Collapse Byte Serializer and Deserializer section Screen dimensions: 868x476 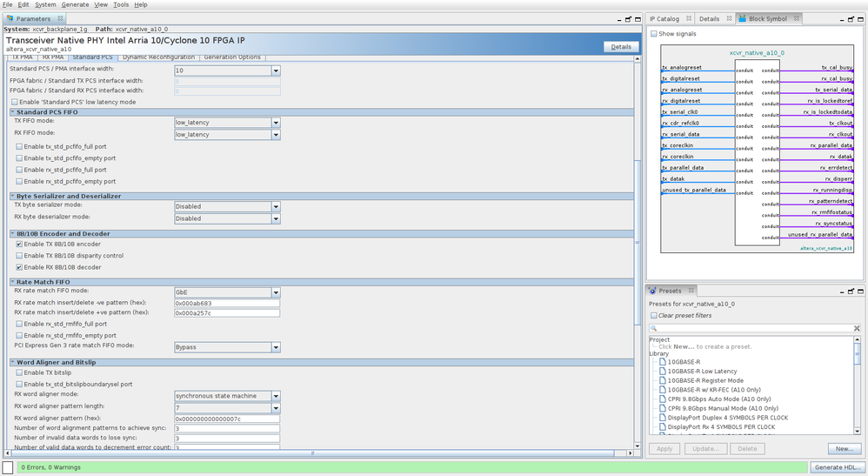tap(13, 196)
